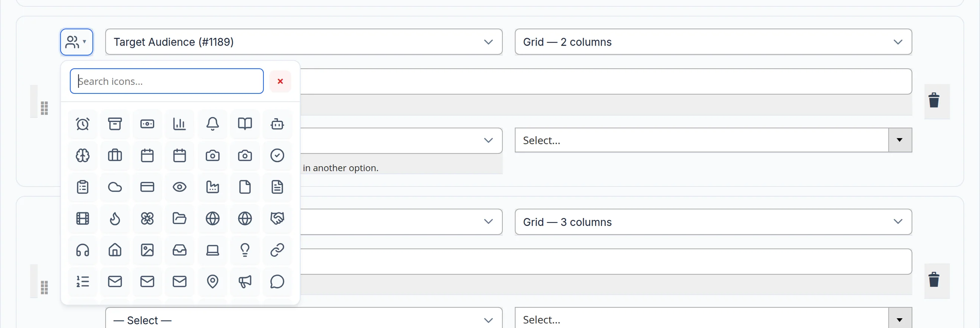Choose the chain link icon
Viewport: 980px width, 328px height.
pos(277,250)
